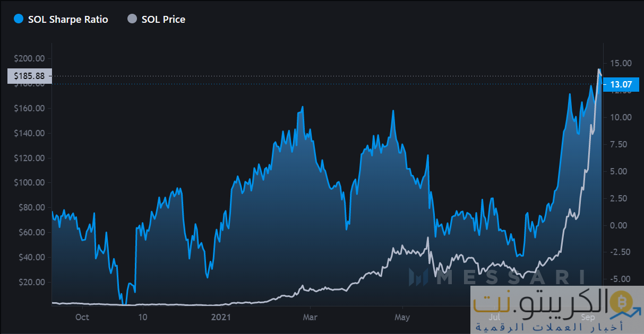
Task: Select the Oct label on the time axis
Action: [82, 318]
